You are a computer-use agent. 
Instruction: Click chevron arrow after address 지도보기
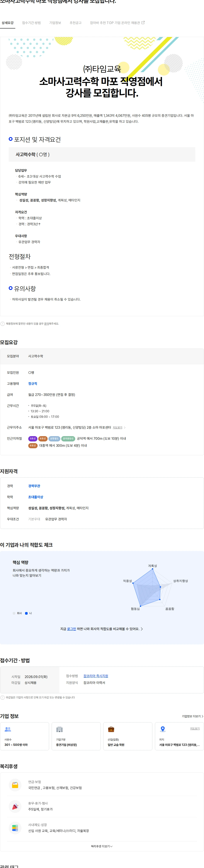click(x=125, y=428)
